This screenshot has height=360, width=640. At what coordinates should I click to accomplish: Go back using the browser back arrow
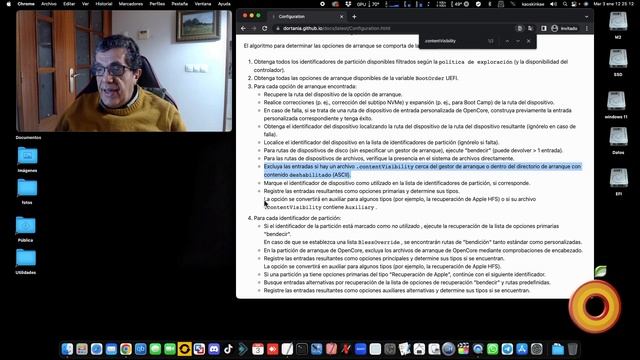243,29
